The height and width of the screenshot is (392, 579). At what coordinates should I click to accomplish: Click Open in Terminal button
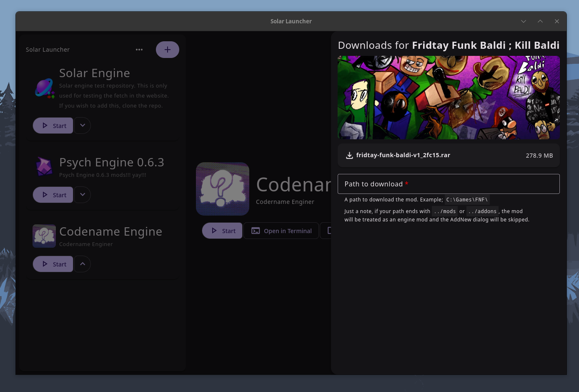pos(281,231)
